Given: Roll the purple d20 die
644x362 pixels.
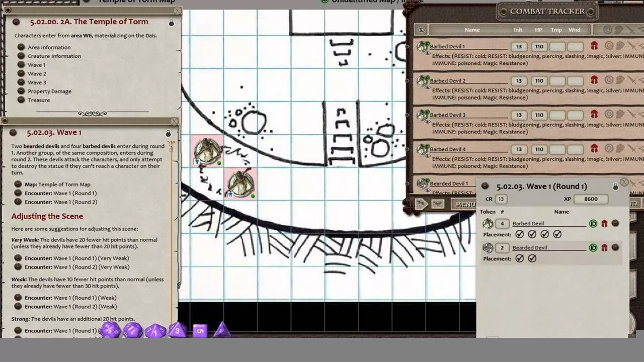Looking at the screenshot, I should (110, 330).
